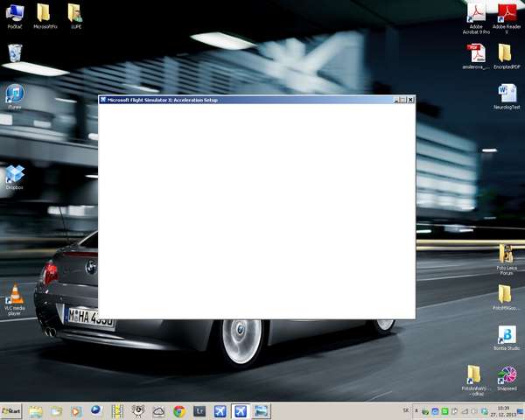525x420 pixels.
Task: Open the MicrosoftFix folder on desktop
Action: point(45,16)
